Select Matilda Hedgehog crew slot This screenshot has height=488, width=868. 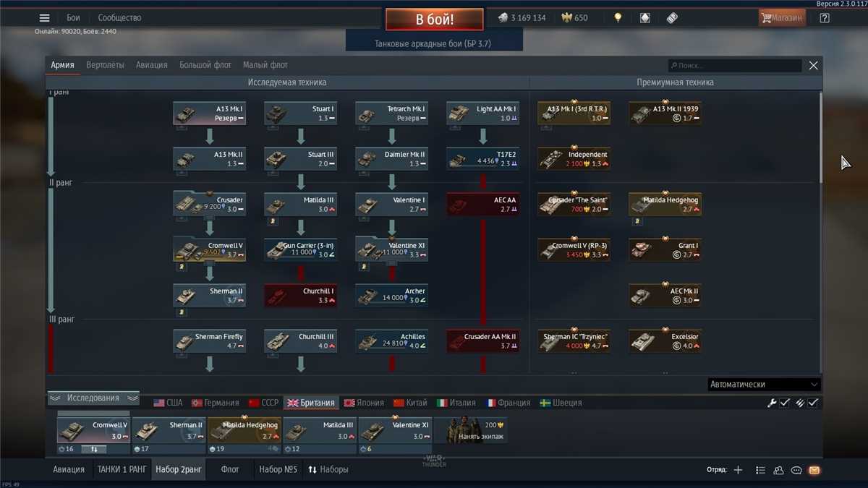click(x=244, y=431)
